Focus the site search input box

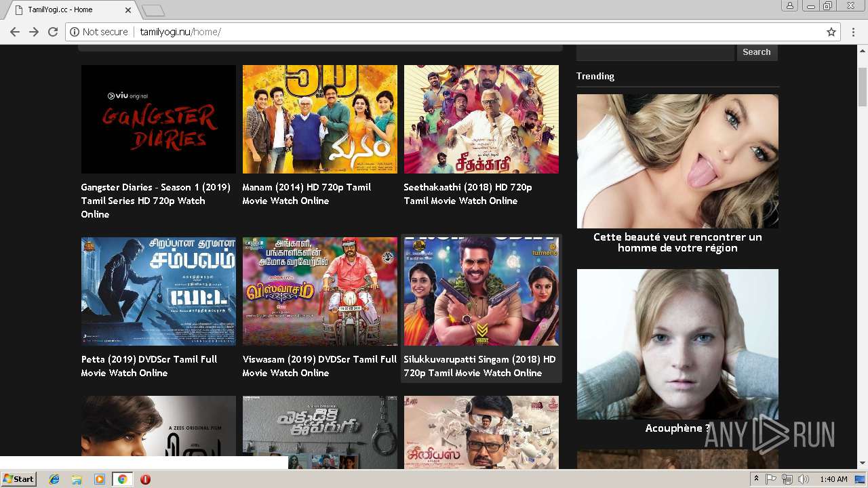pos(656,52)
